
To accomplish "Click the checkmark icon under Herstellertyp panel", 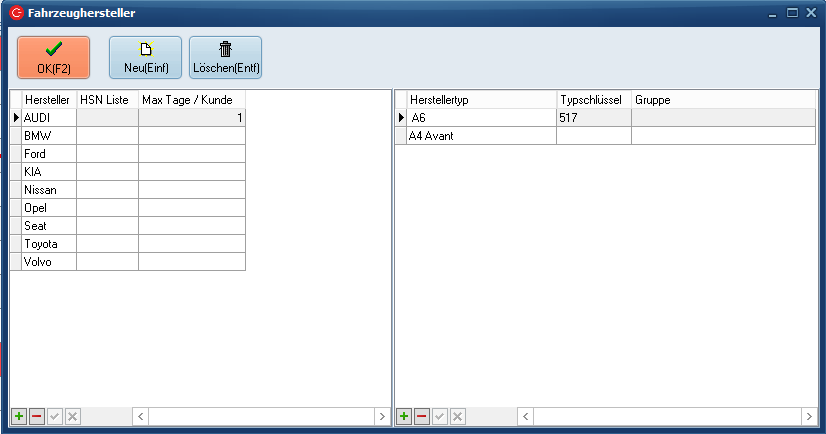I will coord(440,416).
